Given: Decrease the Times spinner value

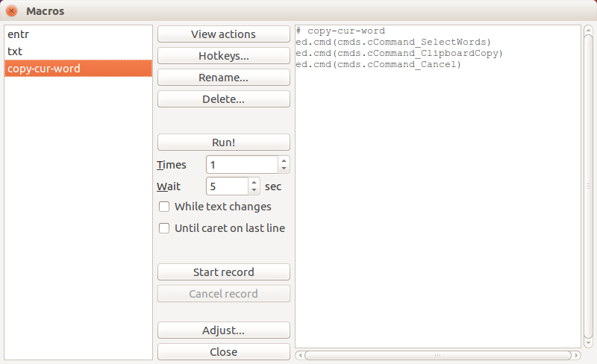Looking at the screenshot, I should (x=284, y=169).
